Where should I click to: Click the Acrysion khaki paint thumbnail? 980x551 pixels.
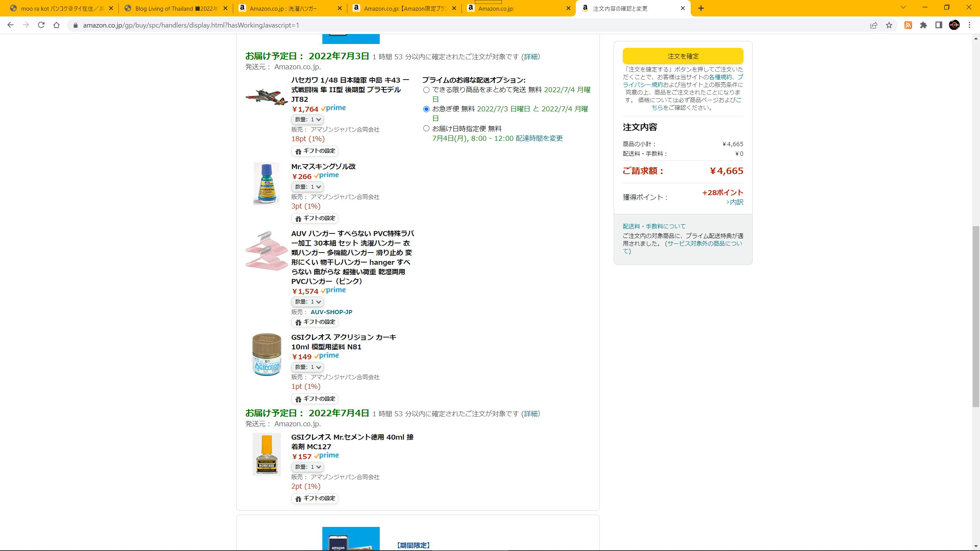click(x=266, y=355)
